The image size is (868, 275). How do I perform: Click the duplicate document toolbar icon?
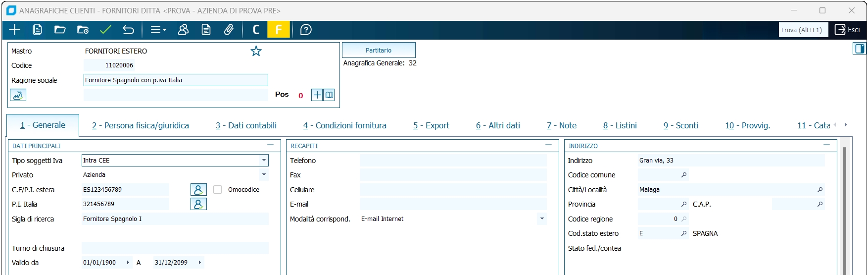coord(37,30)
